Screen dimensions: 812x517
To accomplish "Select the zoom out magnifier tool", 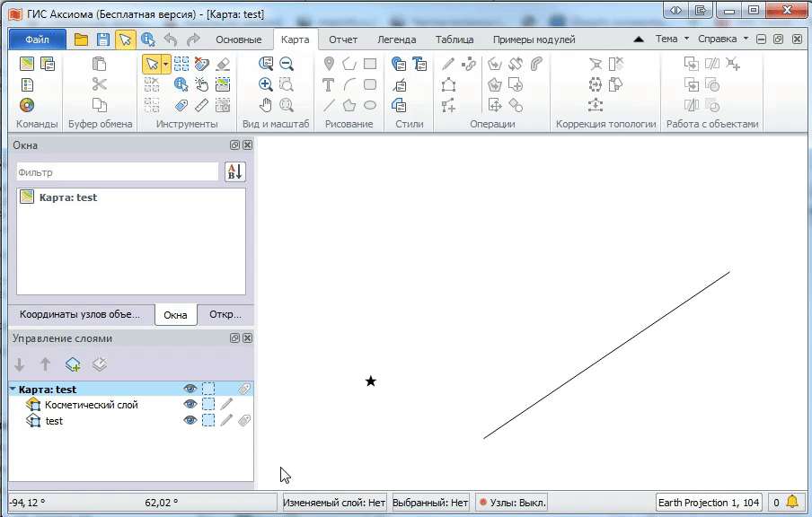I will coord(287,64).
